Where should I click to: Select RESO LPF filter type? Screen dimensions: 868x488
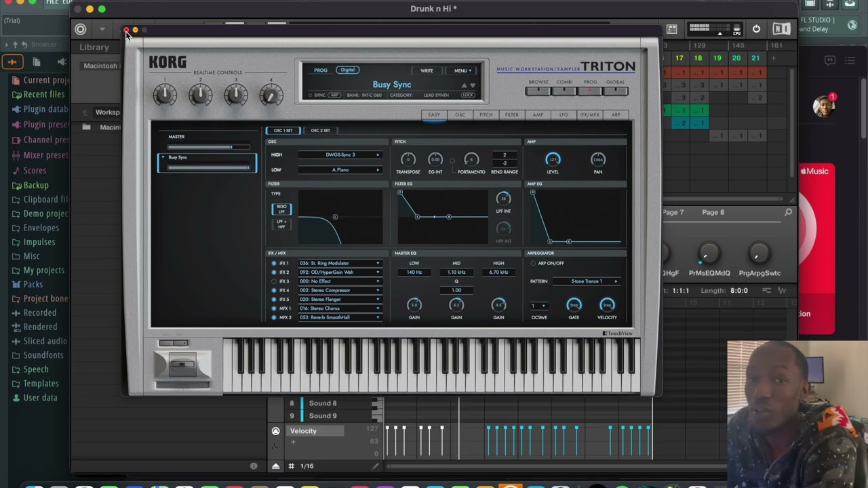pyautogui.click(x=281, y=209)
